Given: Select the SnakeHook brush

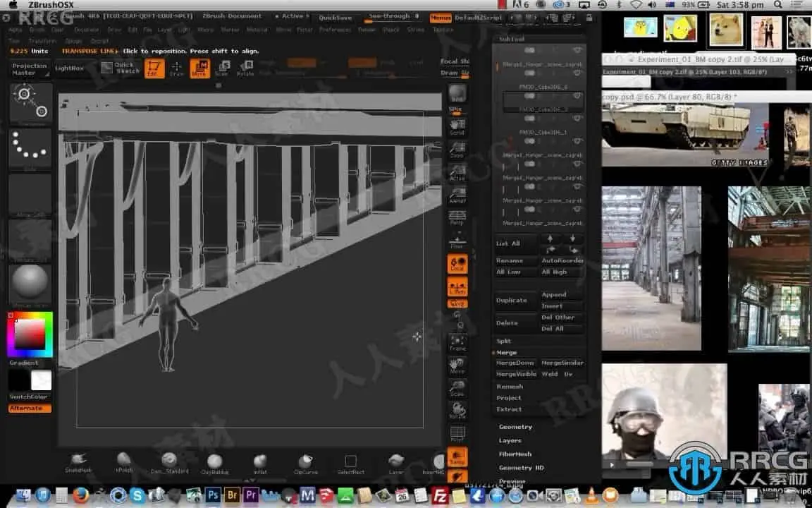Looking at the screenshot, I should point(78,463).
